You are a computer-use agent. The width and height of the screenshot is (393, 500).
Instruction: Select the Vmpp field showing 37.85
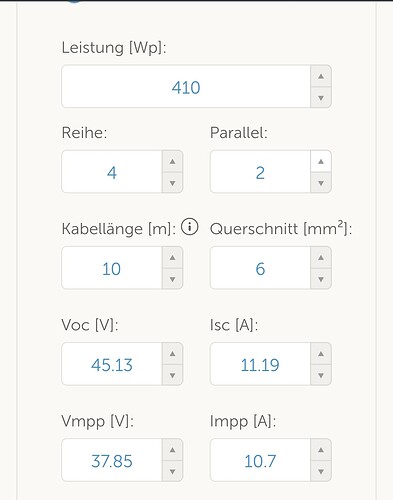(x=112, y=460)
